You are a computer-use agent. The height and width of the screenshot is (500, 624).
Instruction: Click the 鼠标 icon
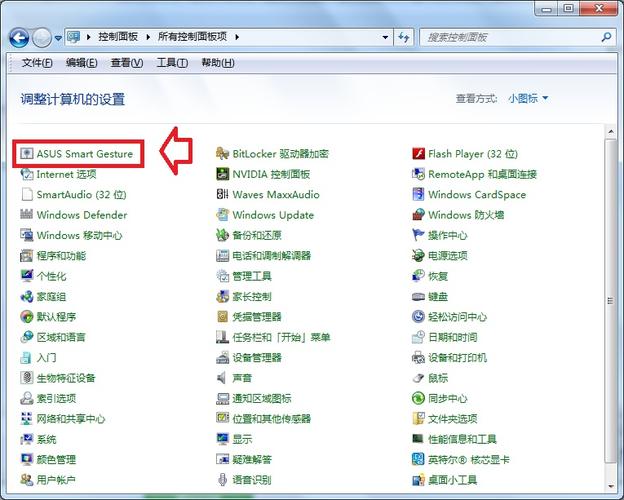(418, 377)
